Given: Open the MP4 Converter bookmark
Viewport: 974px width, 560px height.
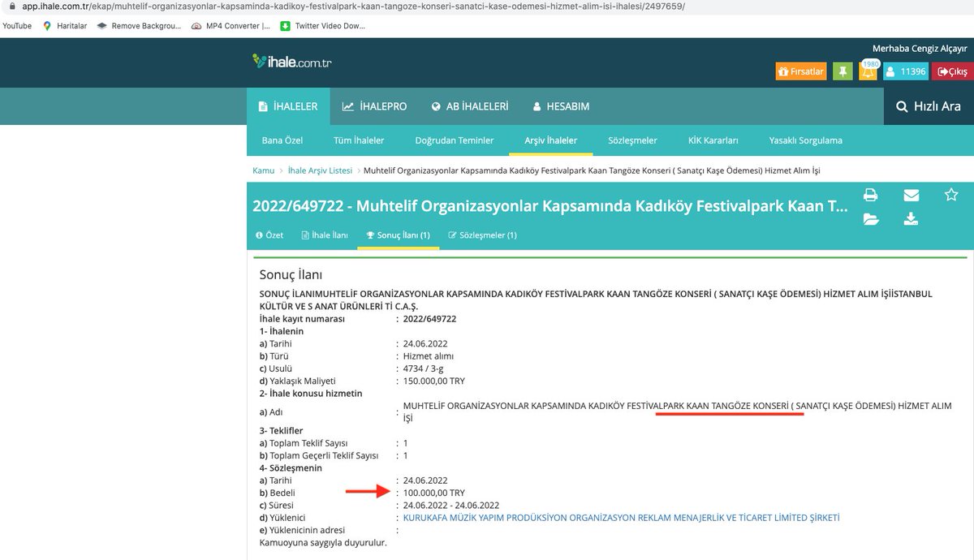Looking at the screenshot, I should point(231,26).
